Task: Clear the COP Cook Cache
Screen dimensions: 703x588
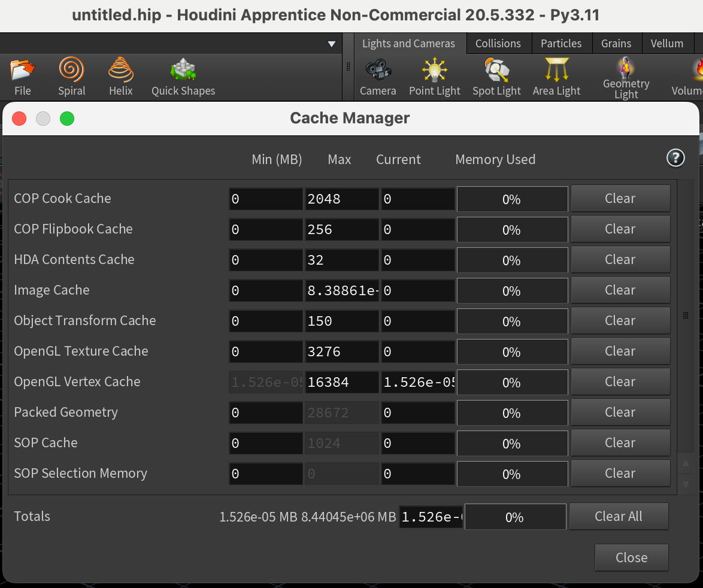Action: tap(620, 199)
